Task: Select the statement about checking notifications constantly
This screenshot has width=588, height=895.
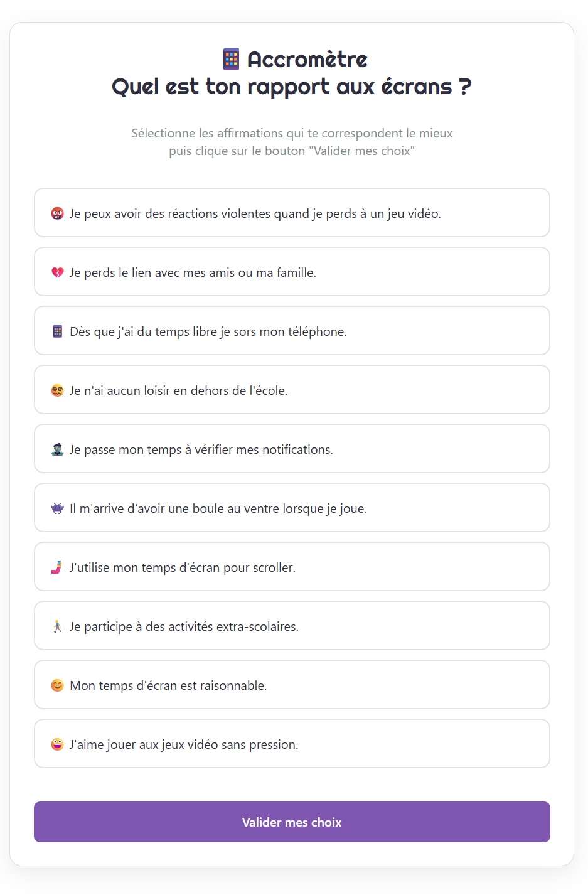Action: [x=291, y=449]
